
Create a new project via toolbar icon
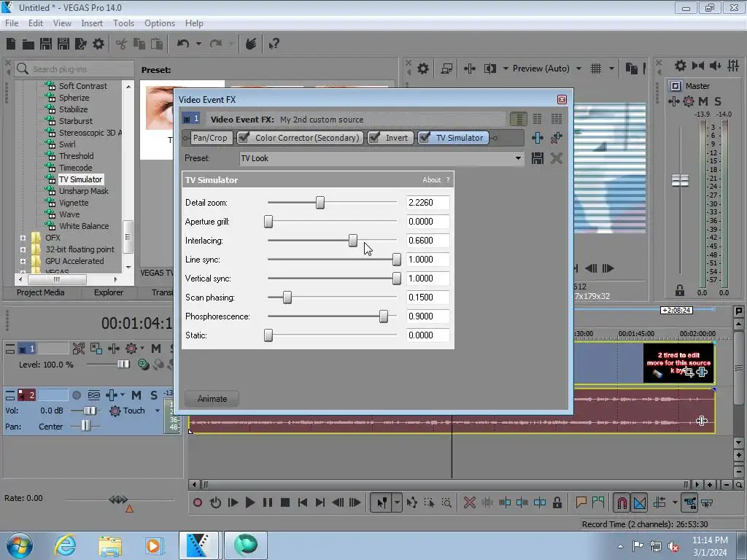(x=11, y=44)
